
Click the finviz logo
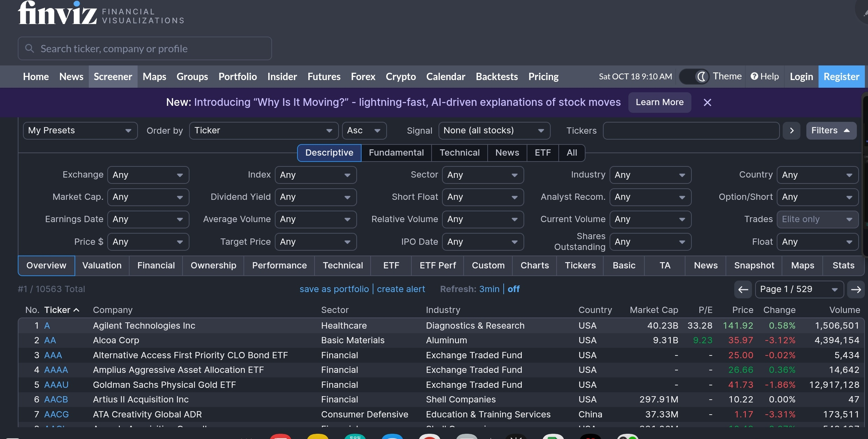pos(57,13)
